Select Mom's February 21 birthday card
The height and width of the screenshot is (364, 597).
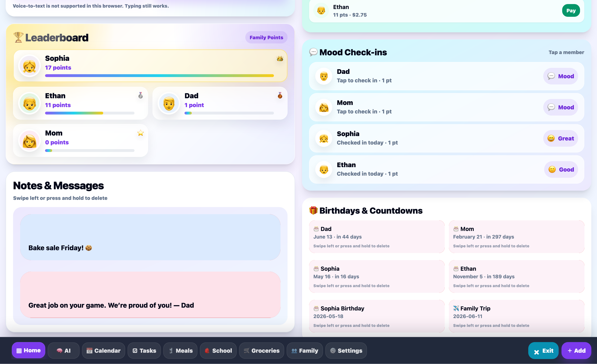click(516, 237)
